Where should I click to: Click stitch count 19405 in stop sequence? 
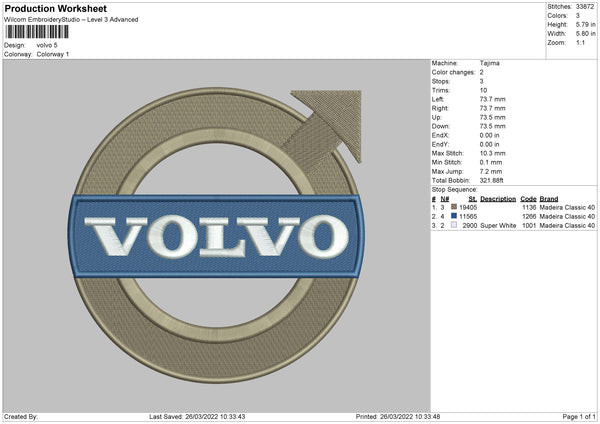[468, 207]
